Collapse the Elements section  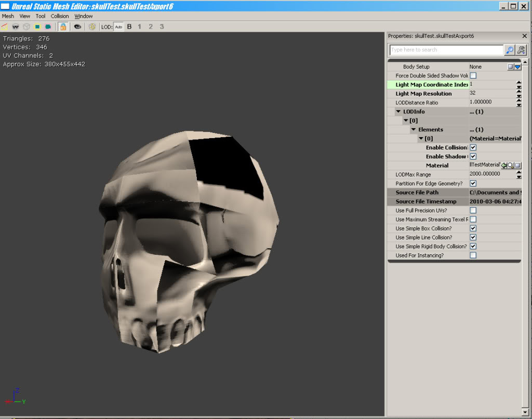tap(413, 129)
